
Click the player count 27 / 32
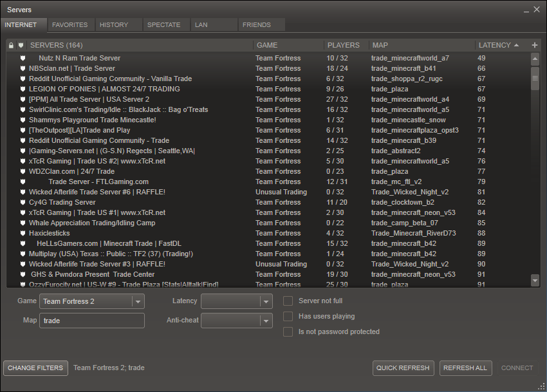(338, 99)
